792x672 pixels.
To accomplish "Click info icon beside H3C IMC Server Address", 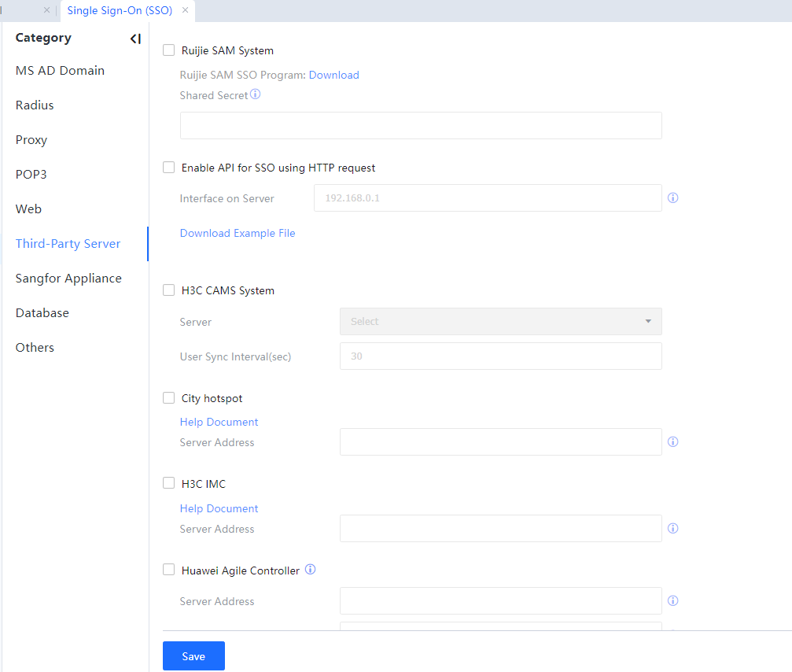I will coord(672,529).
